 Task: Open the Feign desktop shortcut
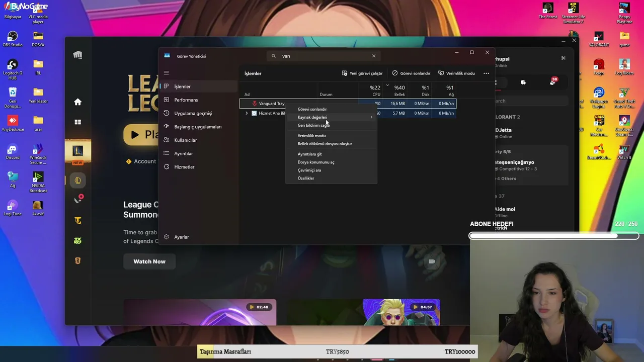coord(599,67)
